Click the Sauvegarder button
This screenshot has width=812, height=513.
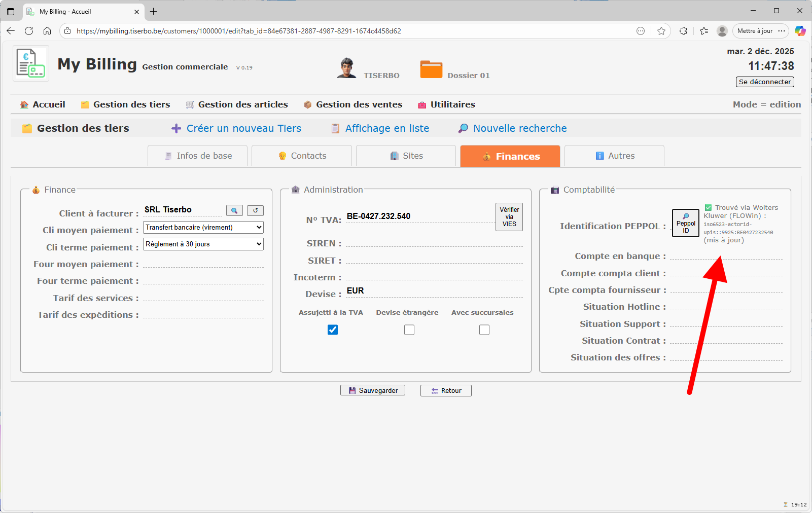point(372,390)
